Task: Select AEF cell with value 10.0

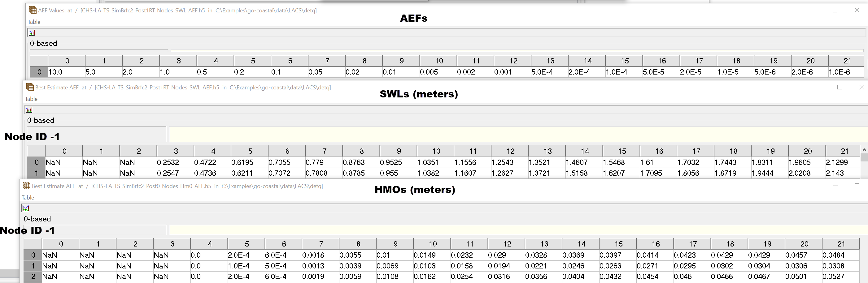Action: tap(66, 72)
